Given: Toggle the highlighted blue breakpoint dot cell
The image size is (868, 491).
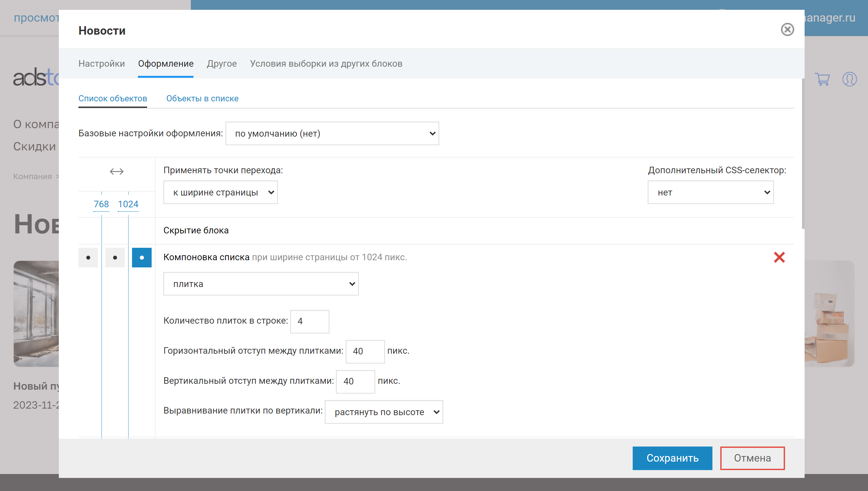Looking at the screenshot, I should [x=142, y=258].
